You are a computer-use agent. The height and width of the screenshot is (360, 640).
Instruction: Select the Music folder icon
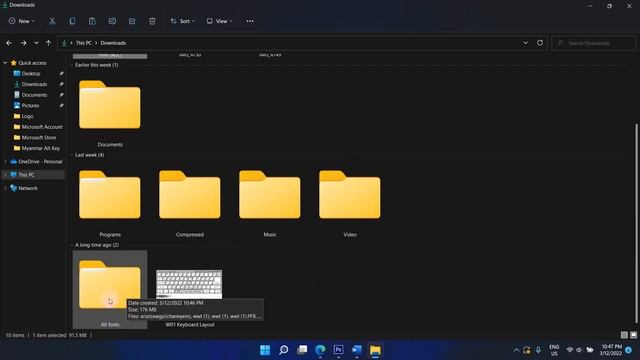(270, 195)
